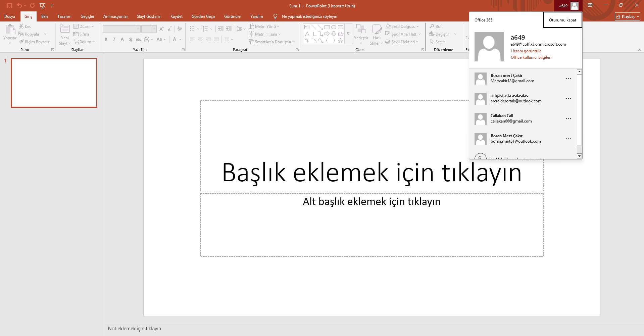Screen dimensions: 644x336
Task: Expand the Bölüm section dropdown
Action: [85, 42]
